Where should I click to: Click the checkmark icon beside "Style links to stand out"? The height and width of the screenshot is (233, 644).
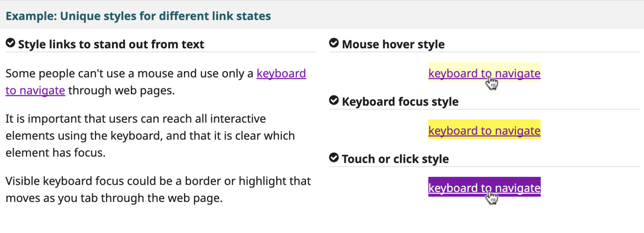(11, 43)
